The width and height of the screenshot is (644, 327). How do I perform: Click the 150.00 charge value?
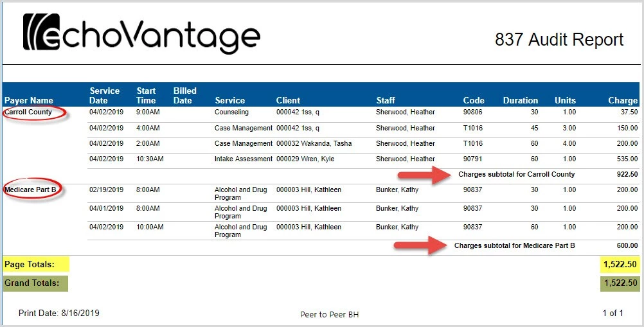(x=627, y=128)
